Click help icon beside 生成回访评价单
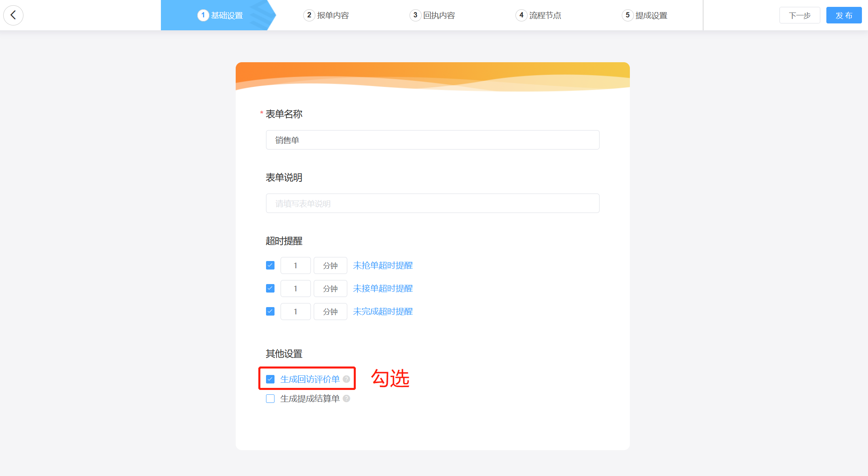The height and width of the screenshot is (476, 868). [x=346, y=379]
